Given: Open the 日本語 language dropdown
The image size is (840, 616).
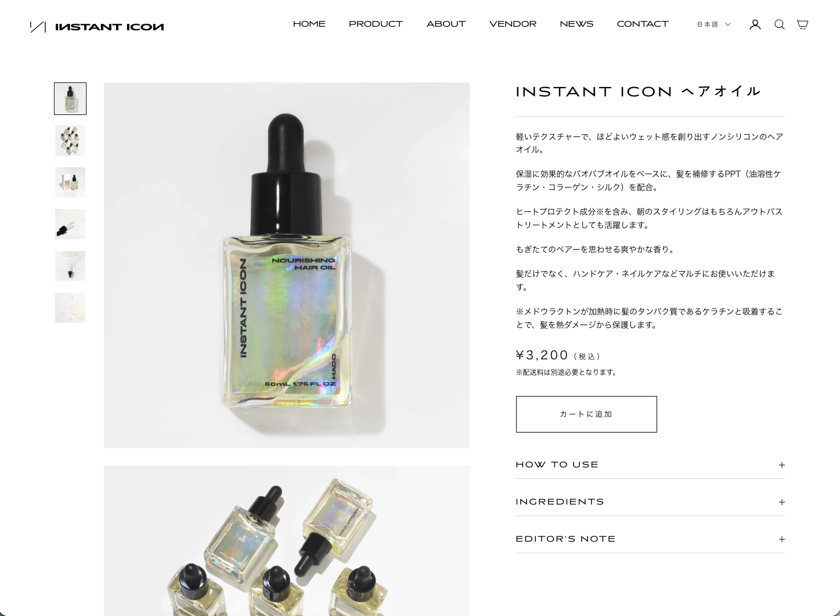Looking at the screenshot, I should click(x=713, y=24).
